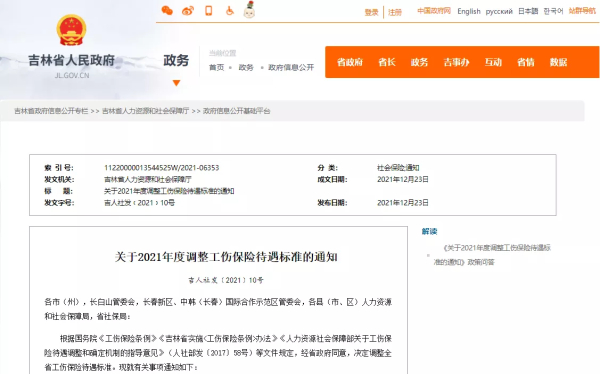
Task: Open the Weibo icon link
Action: tap(188, 11)
